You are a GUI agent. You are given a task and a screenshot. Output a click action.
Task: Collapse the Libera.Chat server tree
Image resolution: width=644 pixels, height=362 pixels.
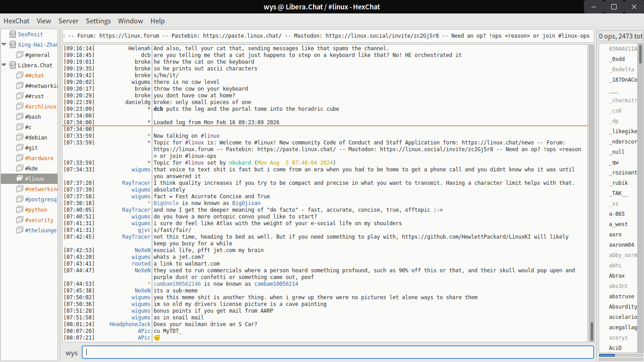[x=4, y=65]
